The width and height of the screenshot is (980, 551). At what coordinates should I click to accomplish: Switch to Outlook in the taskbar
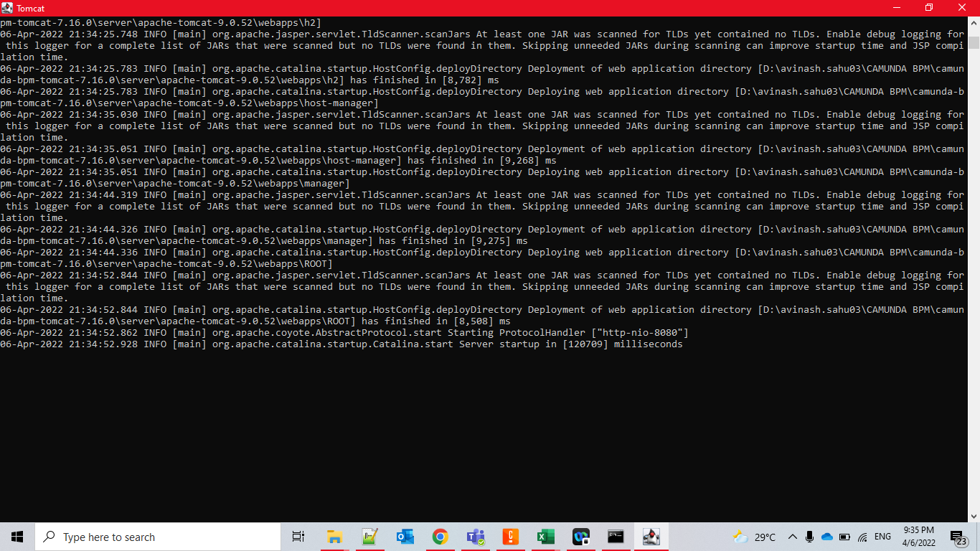coord(405,537)
